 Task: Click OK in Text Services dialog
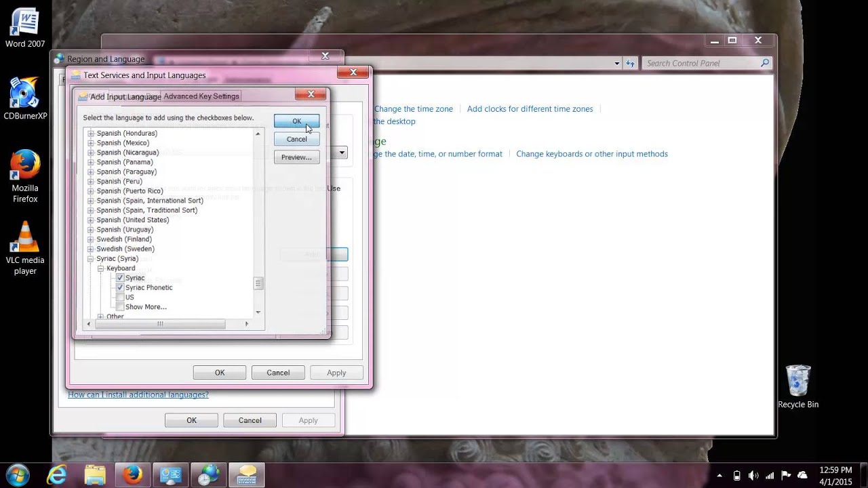[220, 373]
